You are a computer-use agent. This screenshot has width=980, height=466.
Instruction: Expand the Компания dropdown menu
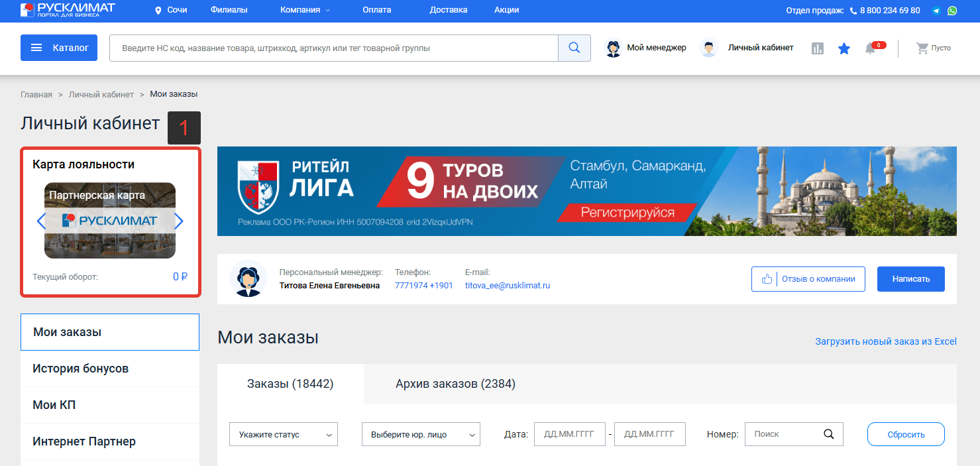(x=305, y=10)
